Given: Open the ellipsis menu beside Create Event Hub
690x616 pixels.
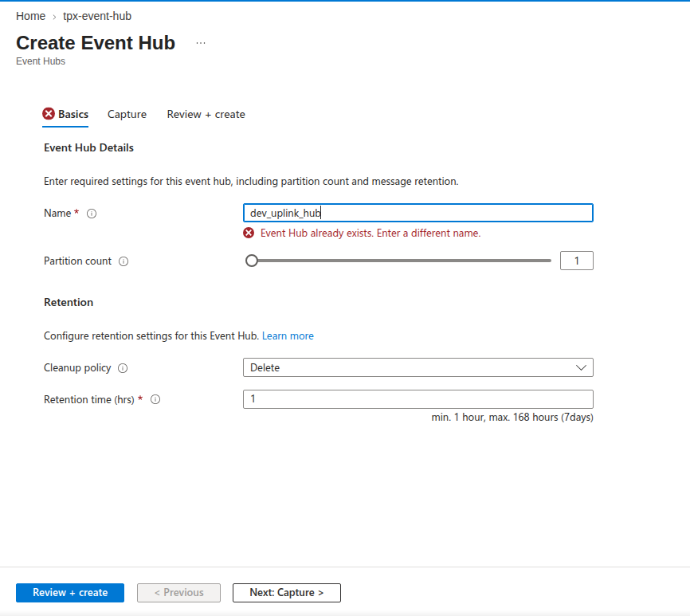Looking at the screenshot, I should tap(201, 43).
